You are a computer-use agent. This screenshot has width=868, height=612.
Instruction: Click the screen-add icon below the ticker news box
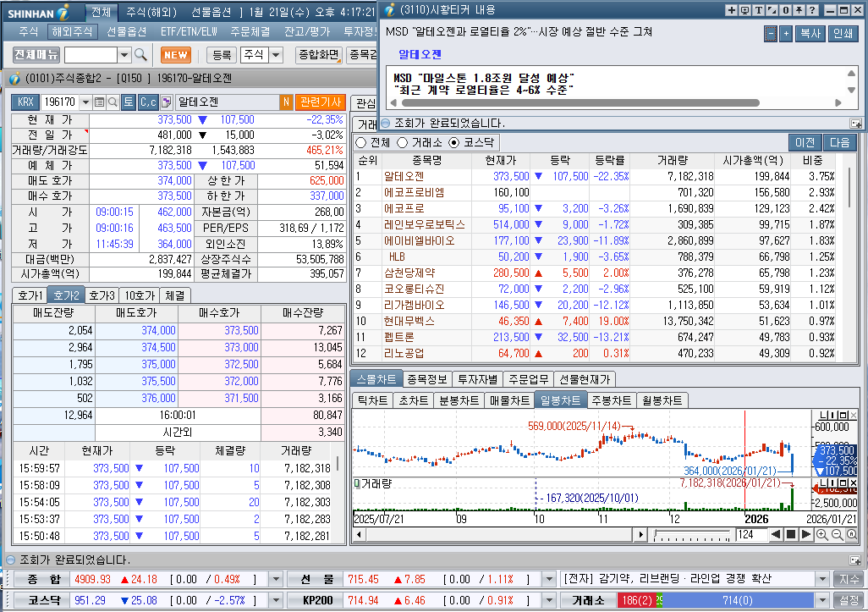coord(856,123)
